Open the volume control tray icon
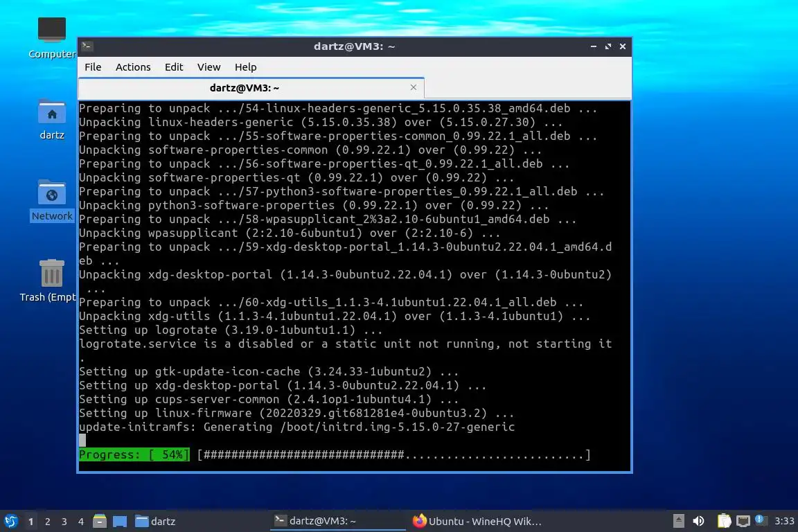This screenshot has height=532, width=798. point(699,521)
